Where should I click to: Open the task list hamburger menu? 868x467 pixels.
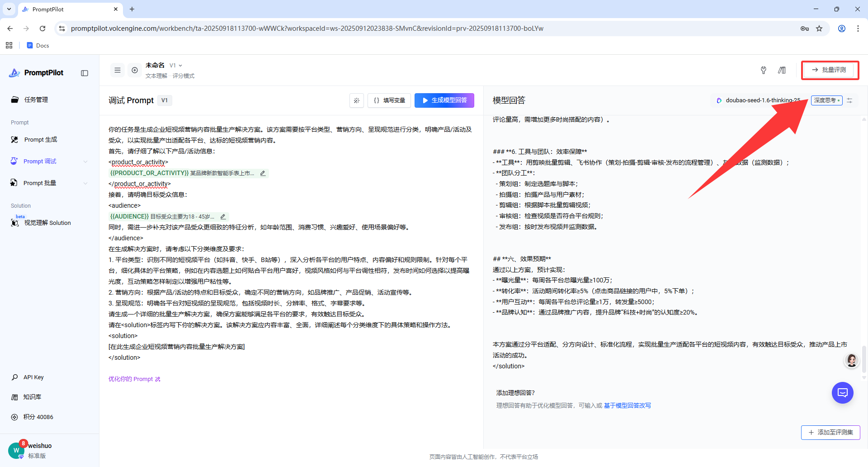coord(118,70)
